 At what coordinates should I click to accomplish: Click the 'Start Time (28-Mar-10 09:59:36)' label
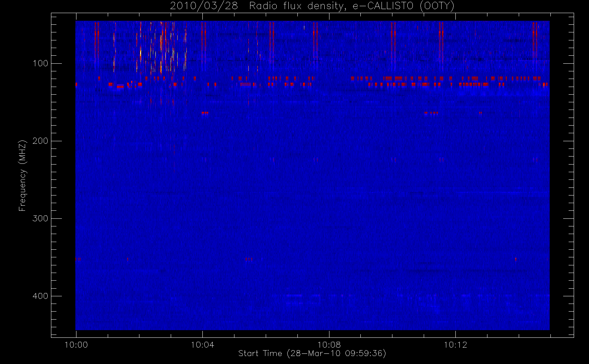point(312,353)
